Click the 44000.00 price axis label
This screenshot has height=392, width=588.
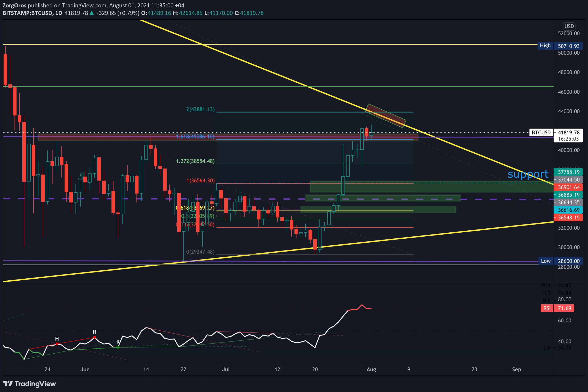pos(569,111)
